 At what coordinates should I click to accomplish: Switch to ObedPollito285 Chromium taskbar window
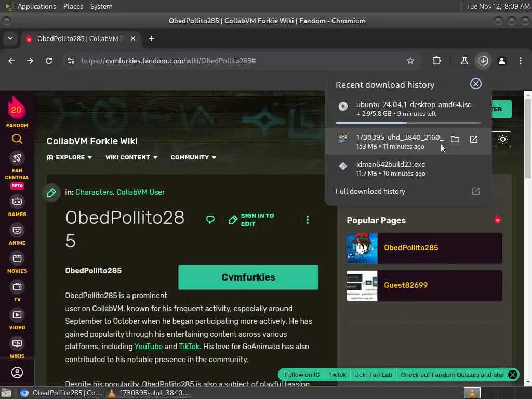point(61,393)
